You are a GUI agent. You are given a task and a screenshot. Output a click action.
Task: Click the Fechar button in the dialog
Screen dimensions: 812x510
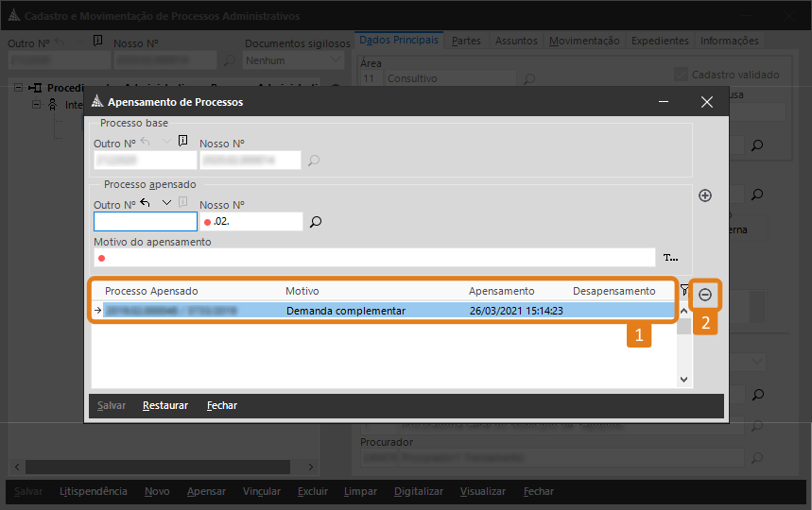point(222,405)
